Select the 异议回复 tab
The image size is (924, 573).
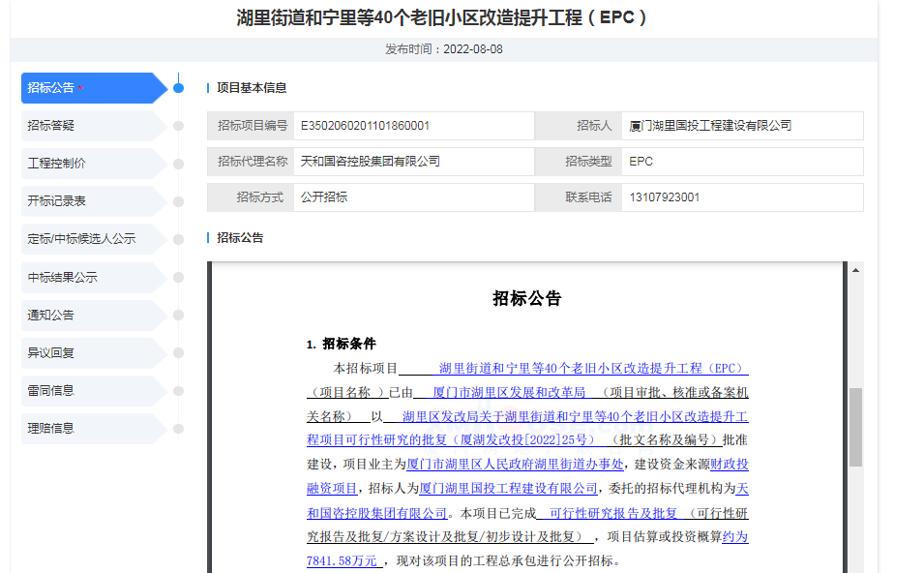coord(87,353)
